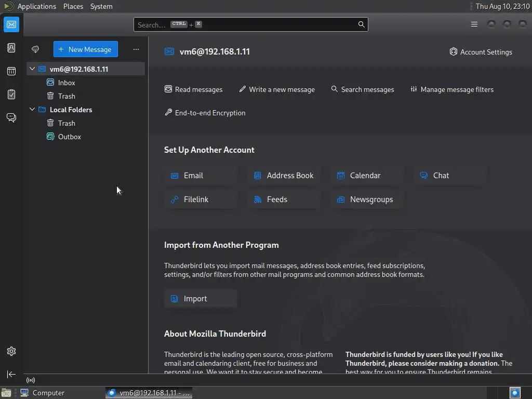Screen dimensions: 532x399
Task: Click the Filelink chain icon
Action: pyautogui.click(x=175, y=199)
